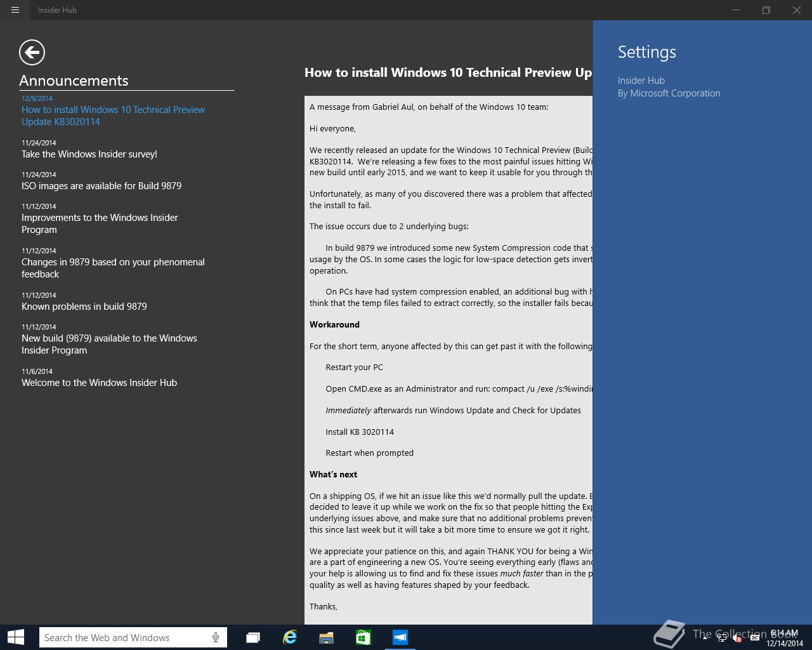The width and height of the screenshot is (812, 650).
Task: Open File Explorer from taskbar
Action: click(326, 637)
